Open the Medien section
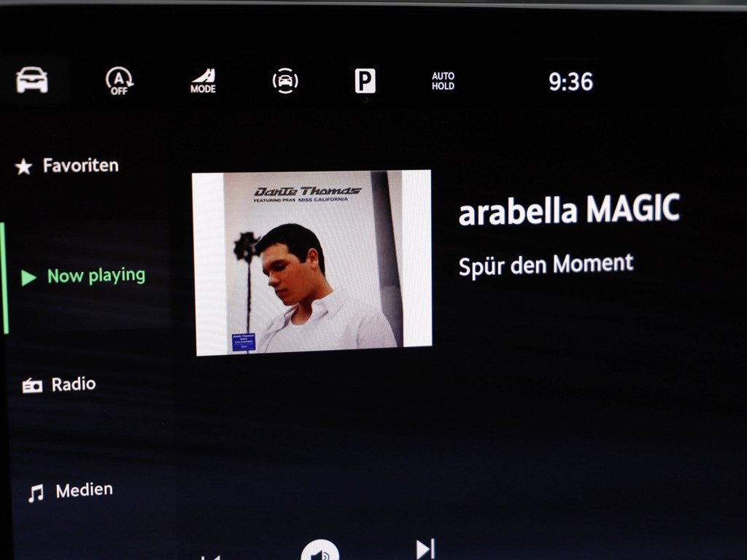The height and width of the screenshot is (560, 747). point(84,490)
